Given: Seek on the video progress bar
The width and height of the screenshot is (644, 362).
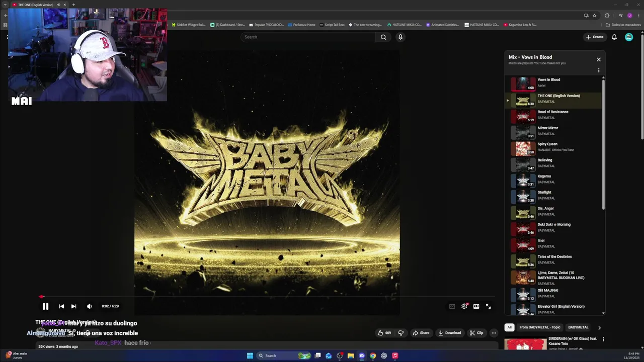Looking at the screenshot, I should (267, 297).
